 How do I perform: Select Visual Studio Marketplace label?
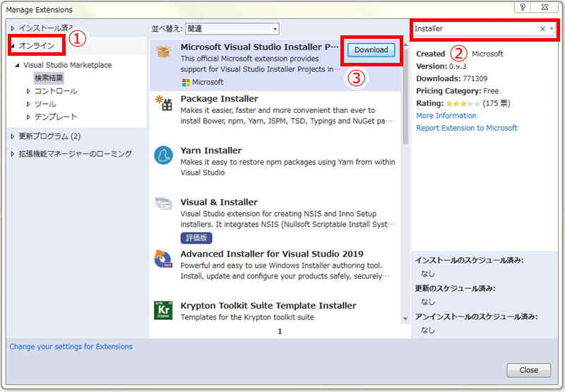[68, 65]
